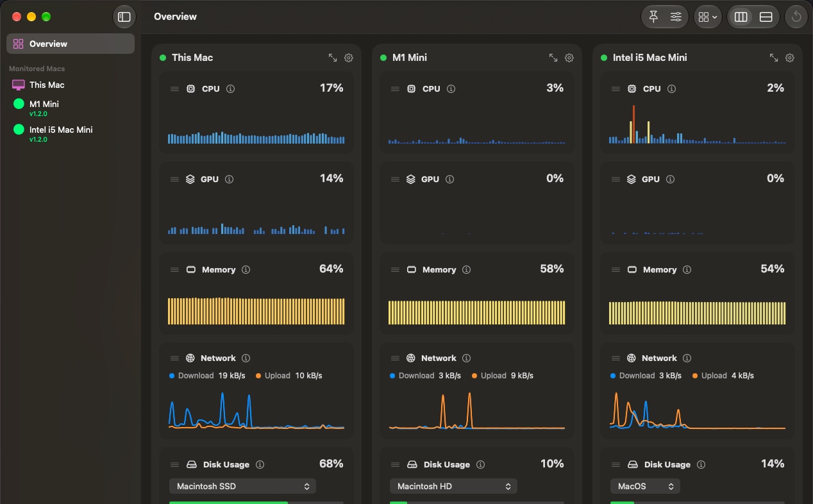The width and height of the screenshot is (813, 504).
Task: Click the Network globe icon on This Mac
Action: click(190, 358)
